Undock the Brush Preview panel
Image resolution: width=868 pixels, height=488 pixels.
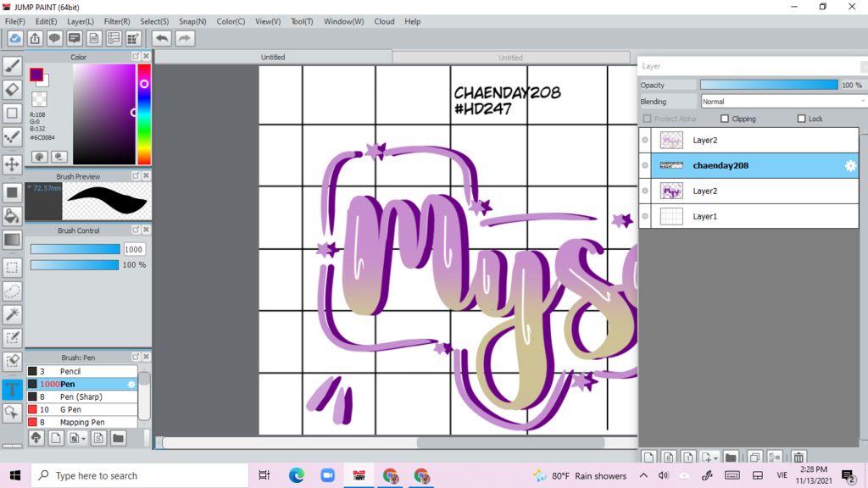click(x=136, y=175)
